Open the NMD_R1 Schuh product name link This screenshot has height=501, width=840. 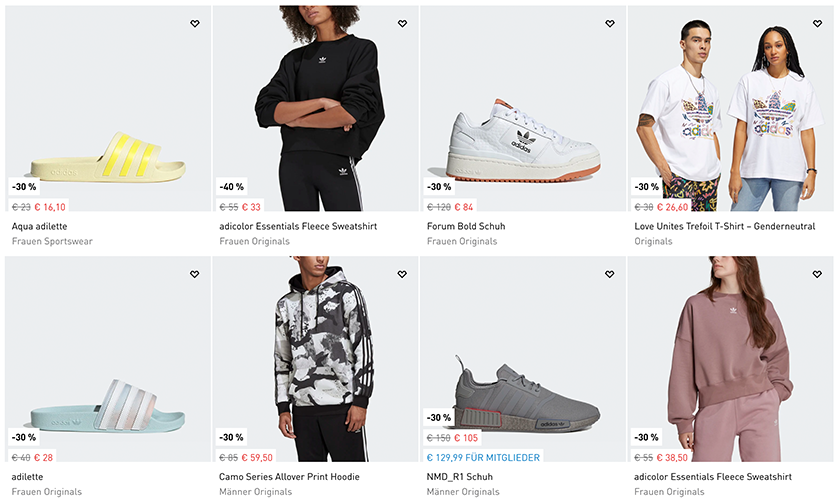461,477
